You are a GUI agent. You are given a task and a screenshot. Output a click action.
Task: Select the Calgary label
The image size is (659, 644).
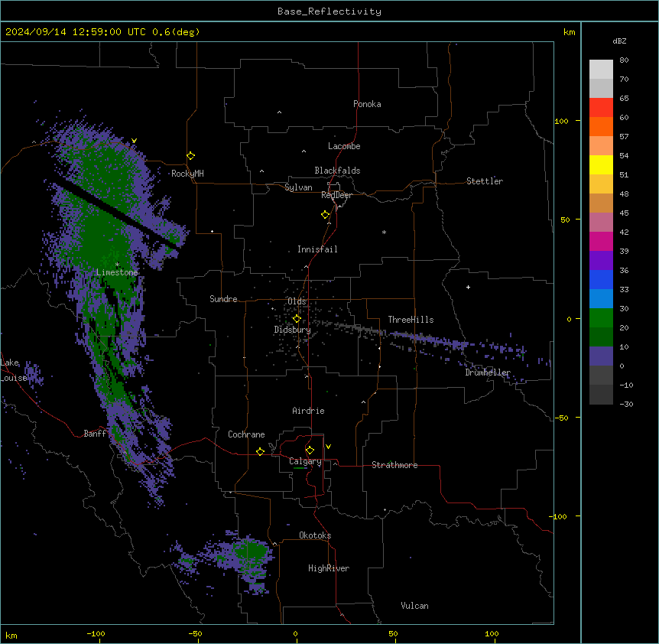coord(305,461)
